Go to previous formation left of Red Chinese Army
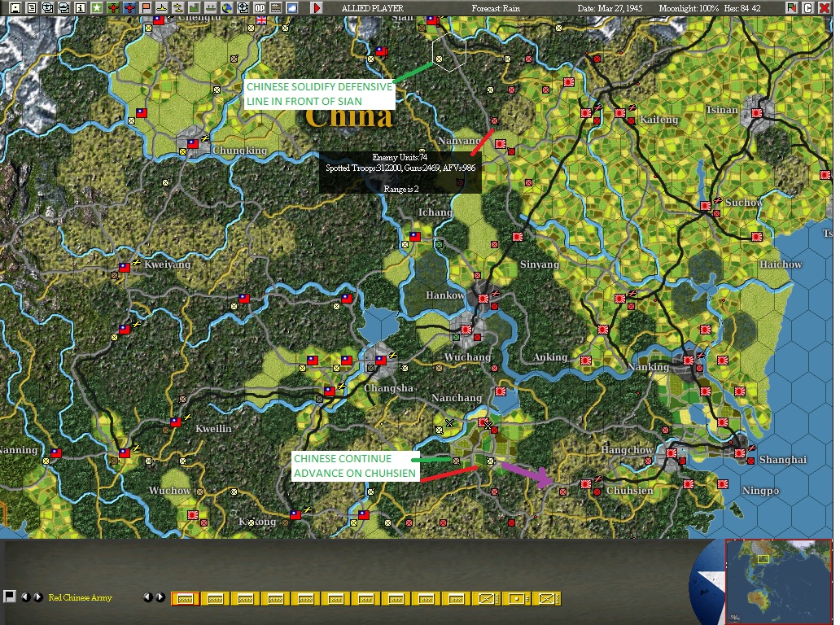This screenshot has width=840, height=625. click(25, 597)
